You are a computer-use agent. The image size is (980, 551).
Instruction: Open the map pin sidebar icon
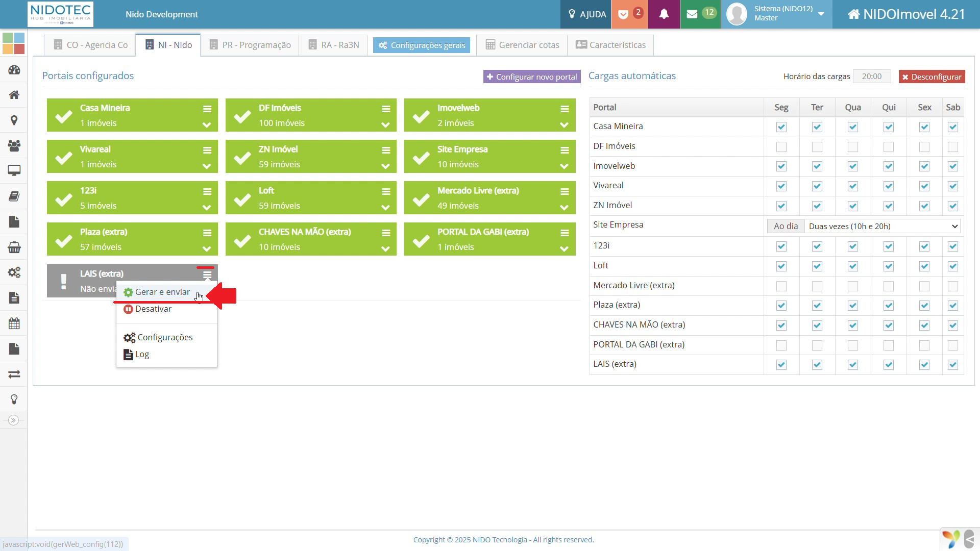14,120
